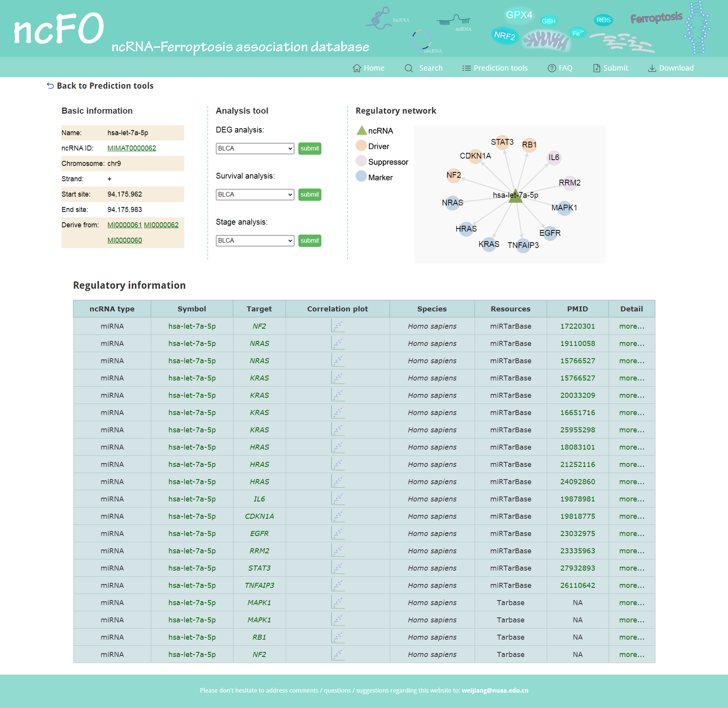The image size is (728, 708).
Task: Toggle the Suppressor legend entry
Action: click(x=382, y=162)
